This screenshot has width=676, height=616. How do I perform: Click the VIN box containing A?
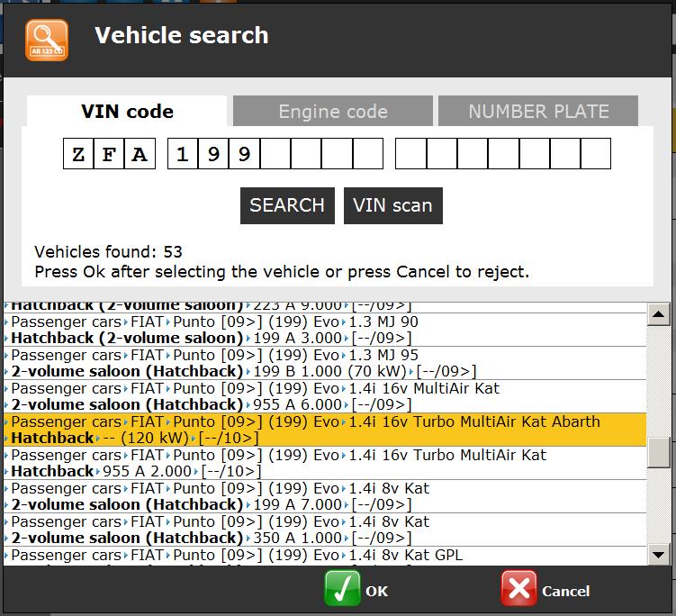pos(140,154)
